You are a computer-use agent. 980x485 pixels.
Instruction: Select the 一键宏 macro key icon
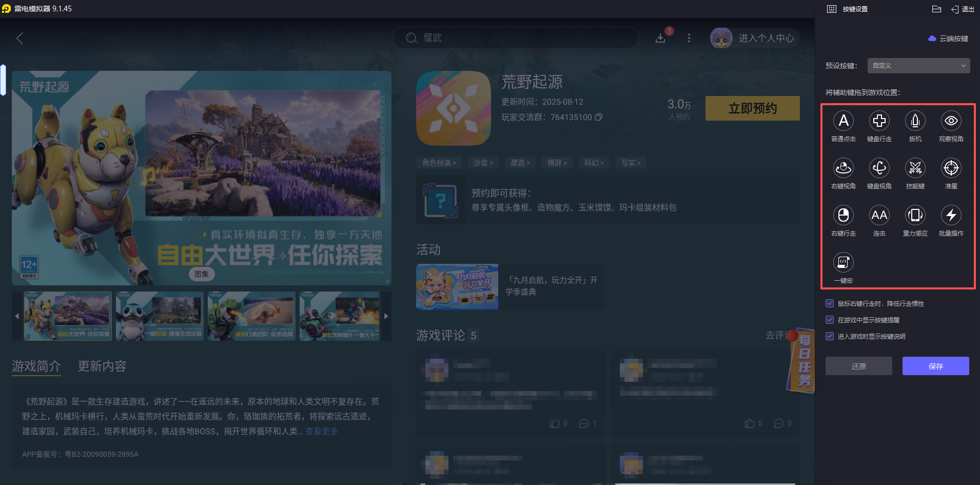click(844, 262)
